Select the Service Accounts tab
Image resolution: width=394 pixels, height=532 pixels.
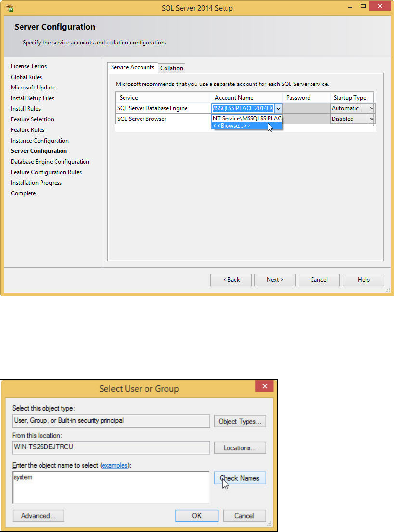pyautogui.click(x=133, y=67)
